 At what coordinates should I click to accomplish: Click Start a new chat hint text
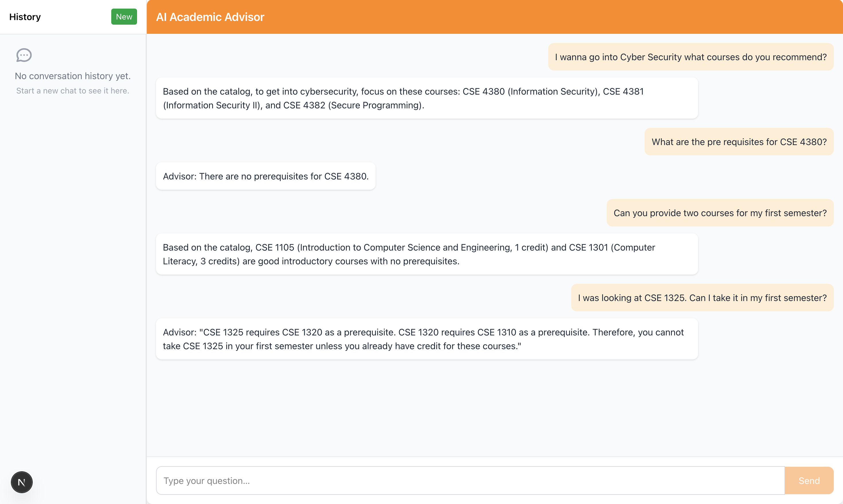point(73,91)
